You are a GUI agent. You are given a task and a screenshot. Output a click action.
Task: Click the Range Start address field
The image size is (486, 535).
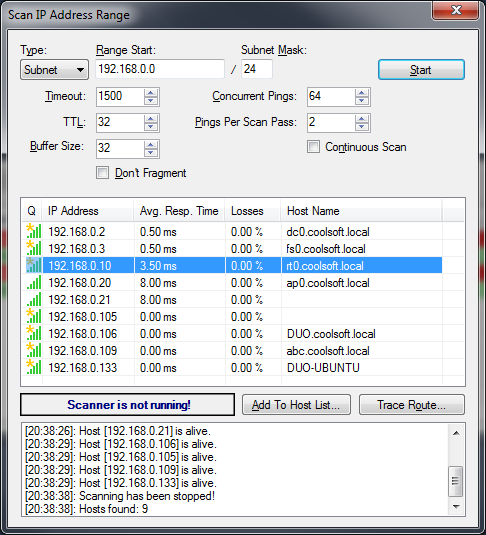click(x=160, y=69)
